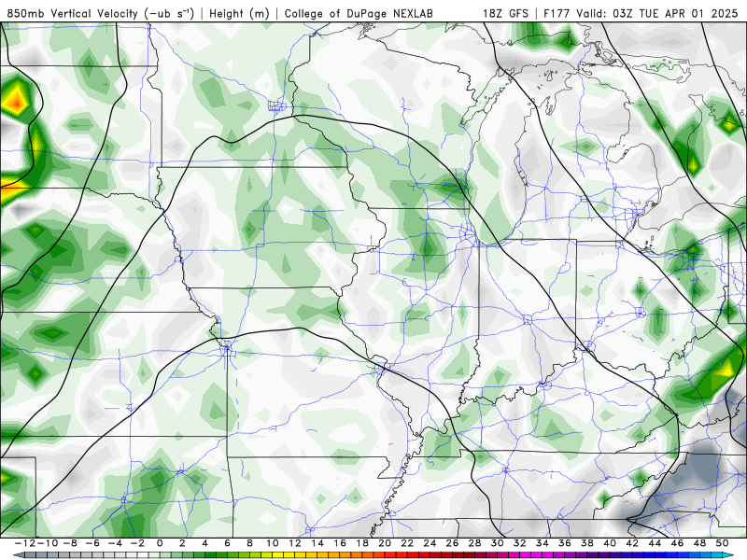747x560 pixels.
Task: Click the '18Z GFS' model run label
Action: click(x=505, y=13)
